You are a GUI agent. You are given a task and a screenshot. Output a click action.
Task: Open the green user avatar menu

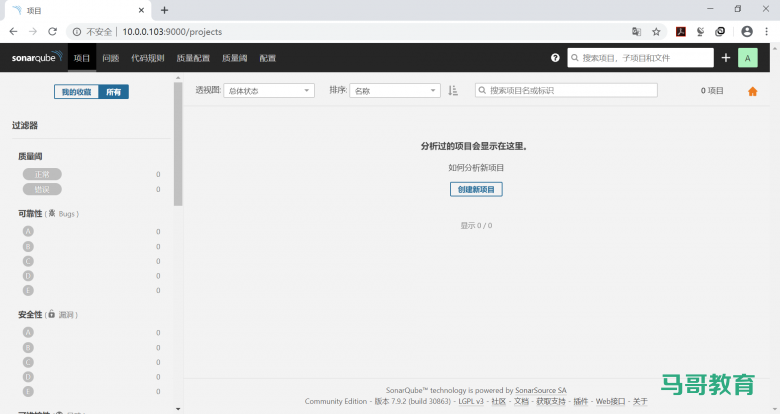747,58
